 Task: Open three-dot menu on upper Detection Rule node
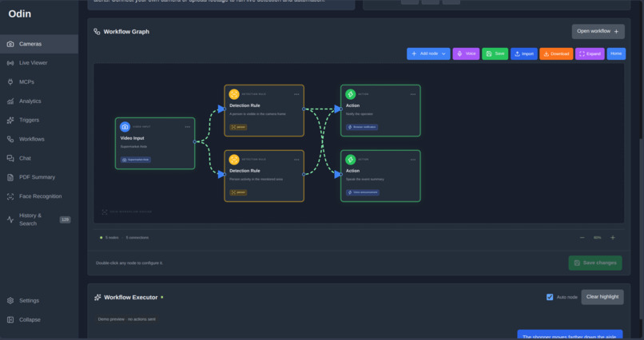click(x=296, y=94)
